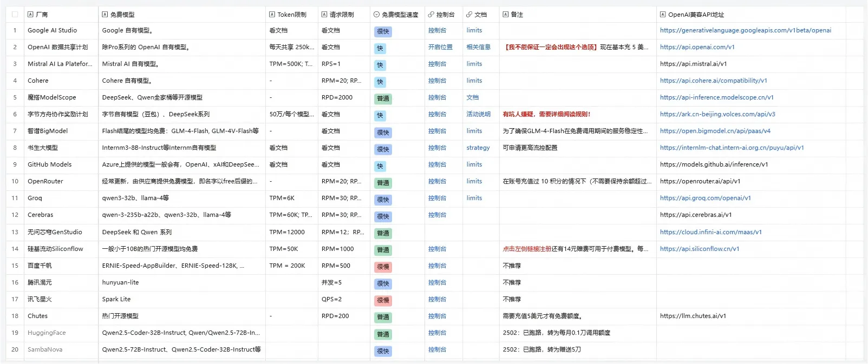Image resolution: width=868 pixels, height=364 pixels.
Task: Open the 控制台 link for Chutes
Action: pos(437,316)
